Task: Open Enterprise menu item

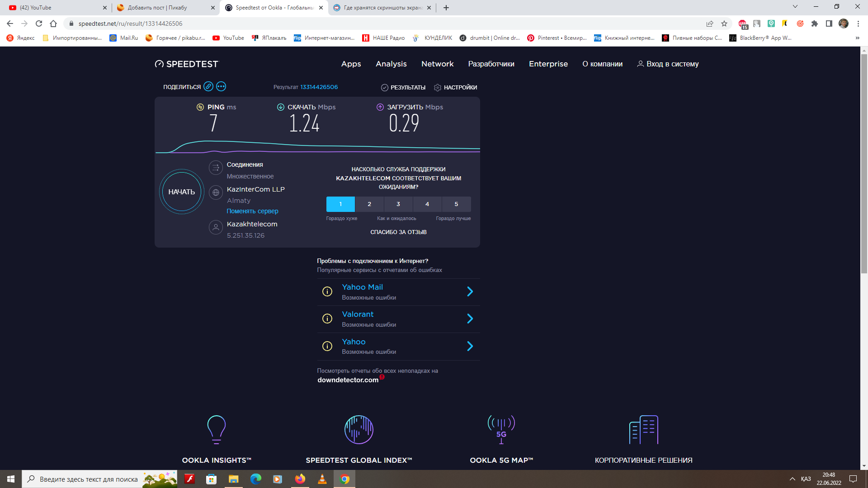Action: coord(548,64)
